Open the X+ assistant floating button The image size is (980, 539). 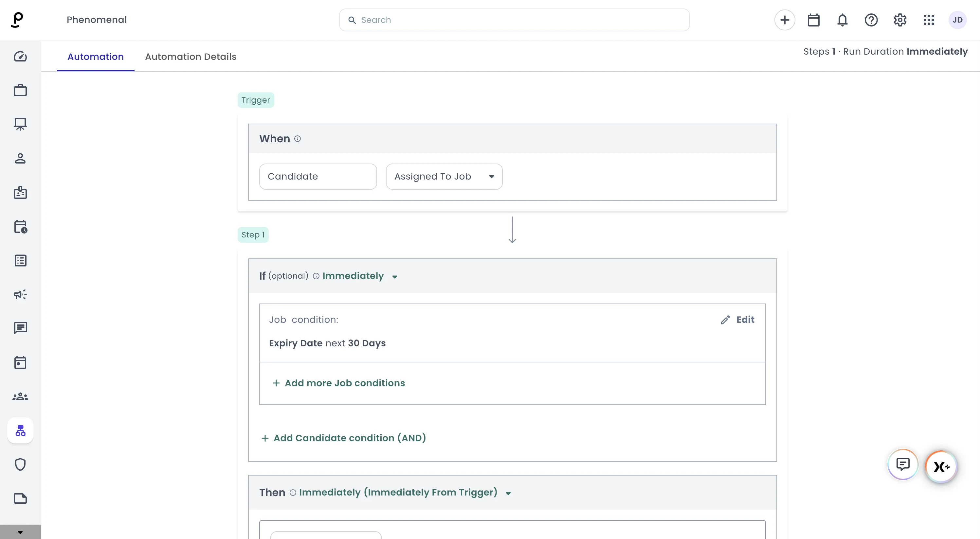pos(941,466)
